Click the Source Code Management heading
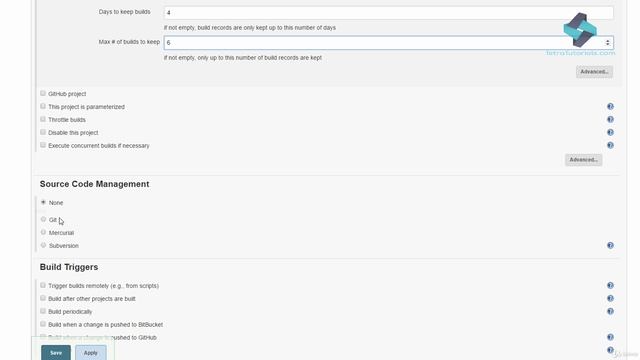Image resolution: width=640 pixels, height=360 pixels. coord(94,184)
